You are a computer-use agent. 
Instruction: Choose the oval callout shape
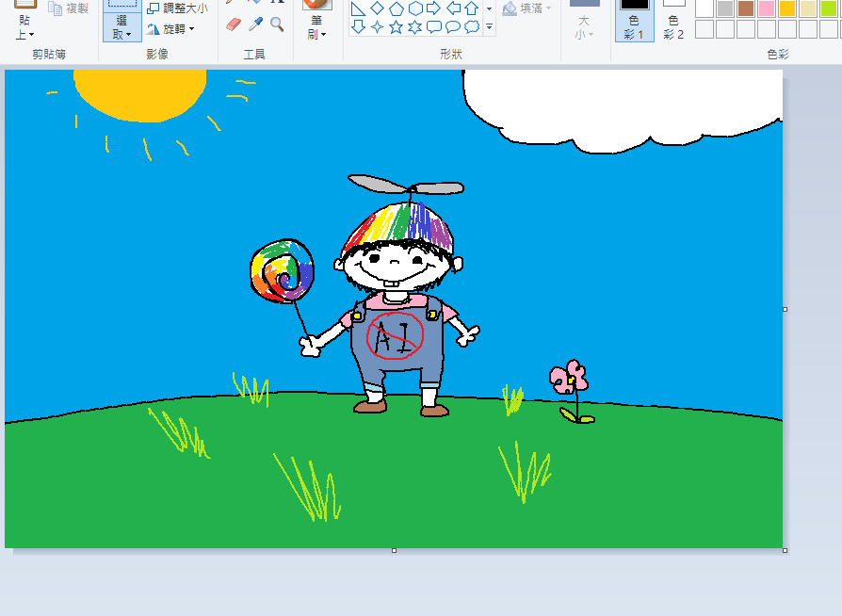coord(453,27)
